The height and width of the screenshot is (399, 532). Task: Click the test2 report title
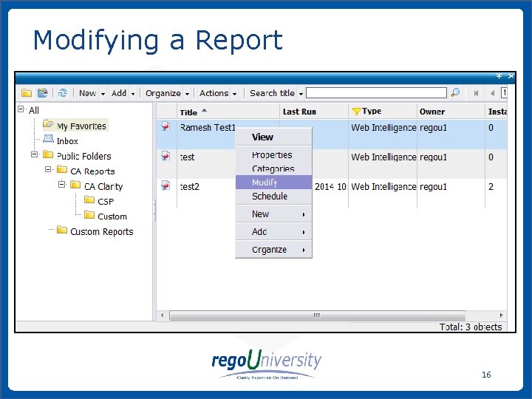tap(190, 187)
